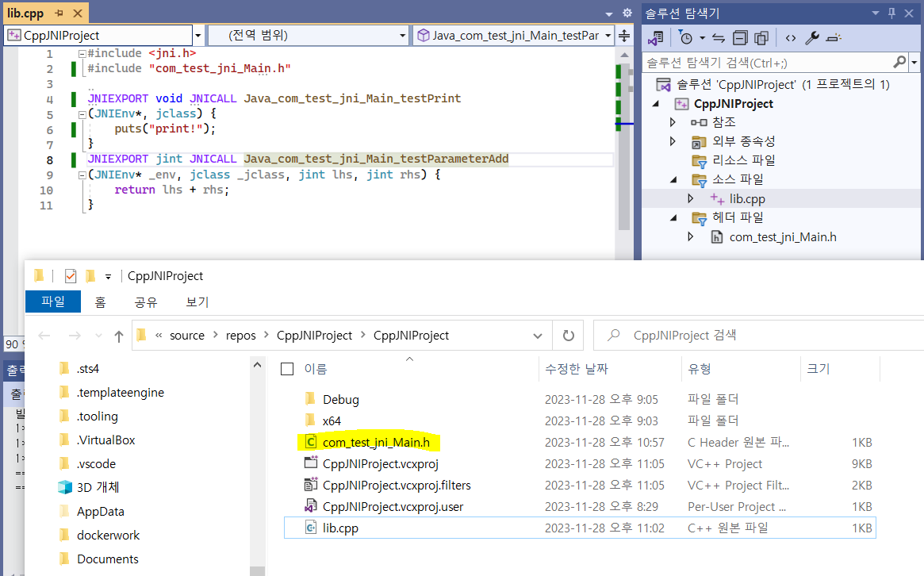Click Show All Files icon in Solution Explorer
The image size is (924, 576).
pyautogui.click(x=761, y=38)
